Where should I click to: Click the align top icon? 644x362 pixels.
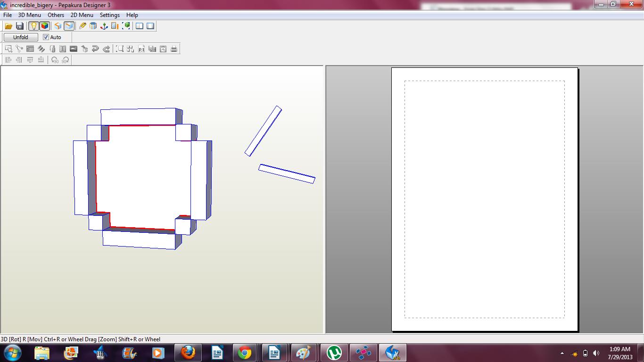click(x=30, y=60)
